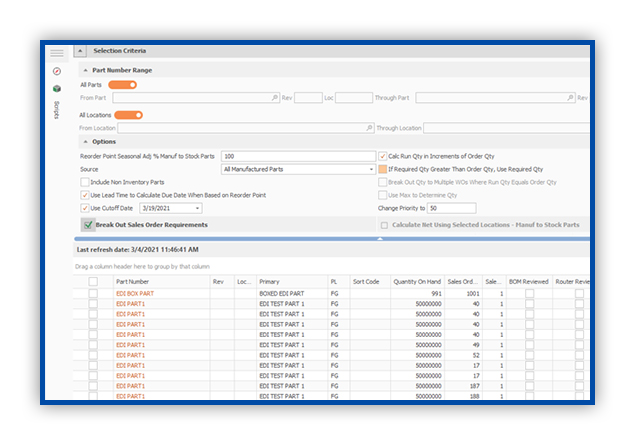Collapse the Options section

(x=85, y=142)
